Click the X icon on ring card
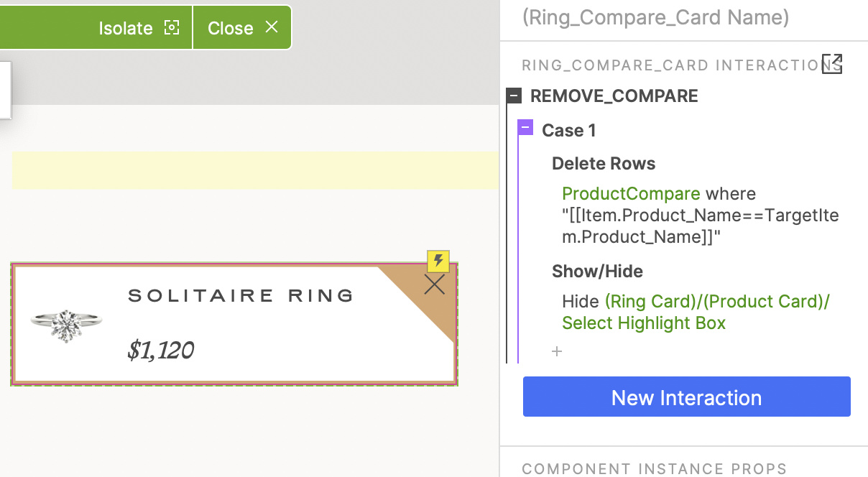 click(435, 285)
